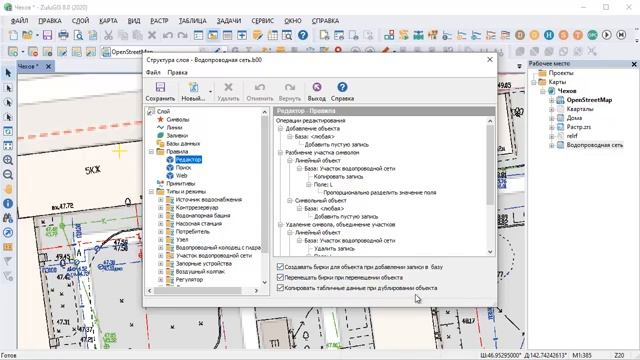Click the new document icon in main toolbar
The height and width of the screenshot is (360, 640).
pos(13,36)
